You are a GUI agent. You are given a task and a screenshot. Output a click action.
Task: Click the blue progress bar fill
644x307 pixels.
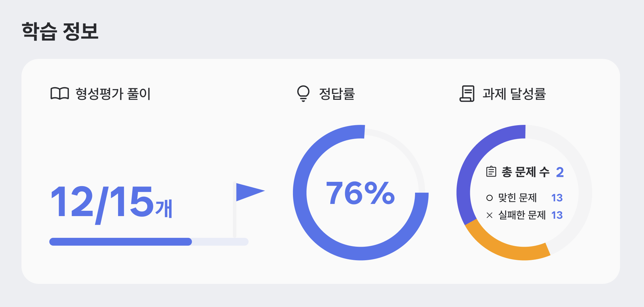click(x=120, y=242)
